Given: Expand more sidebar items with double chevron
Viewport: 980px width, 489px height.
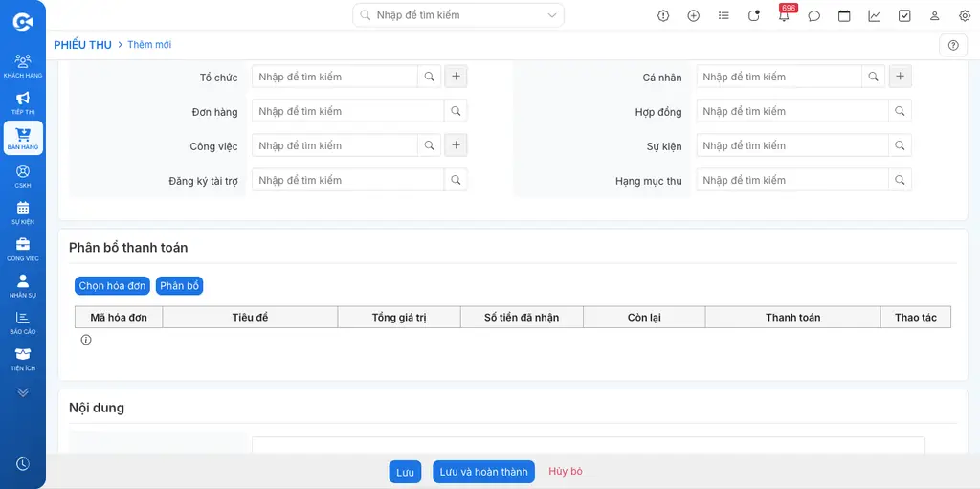Looking at the screenshot, I should tap(23, 392).
